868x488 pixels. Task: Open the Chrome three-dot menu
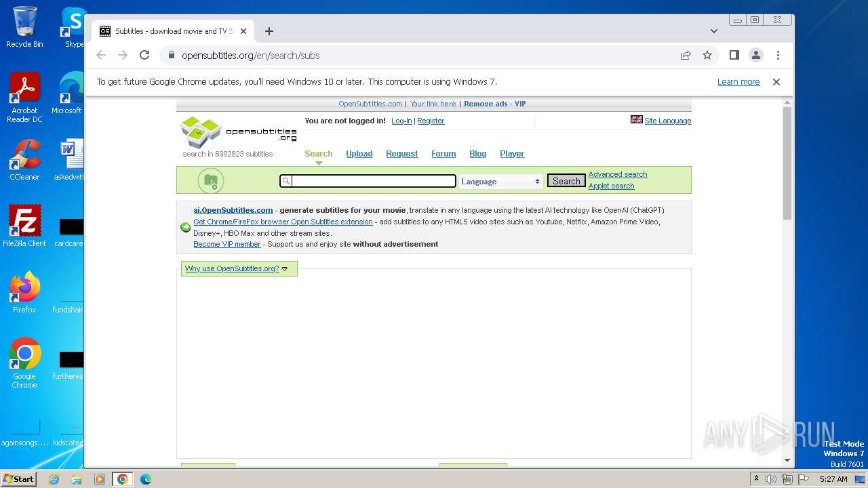[778, 56]
